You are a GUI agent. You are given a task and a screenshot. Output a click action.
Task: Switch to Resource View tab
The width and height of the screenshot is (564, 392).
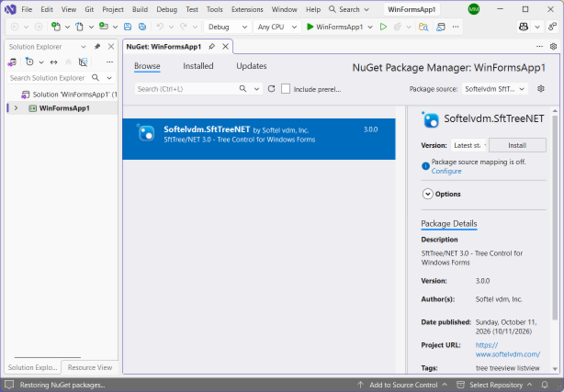tap(90, 367)
